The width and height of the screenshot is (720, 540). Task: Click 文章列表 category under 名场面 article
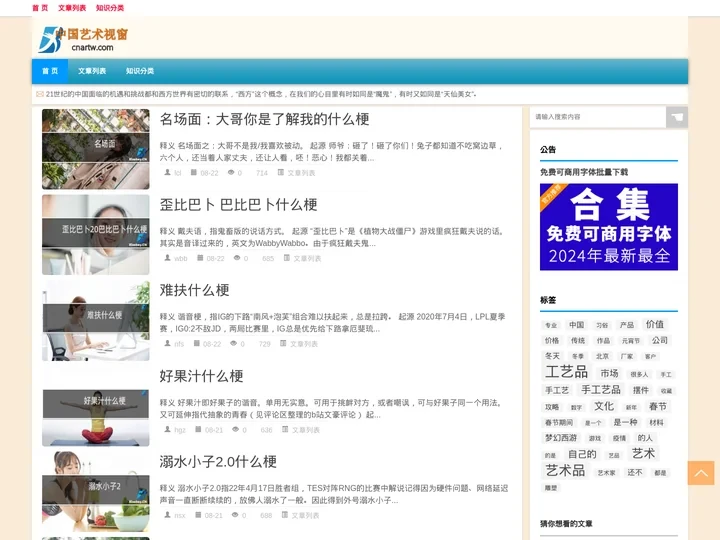[301, 173]
